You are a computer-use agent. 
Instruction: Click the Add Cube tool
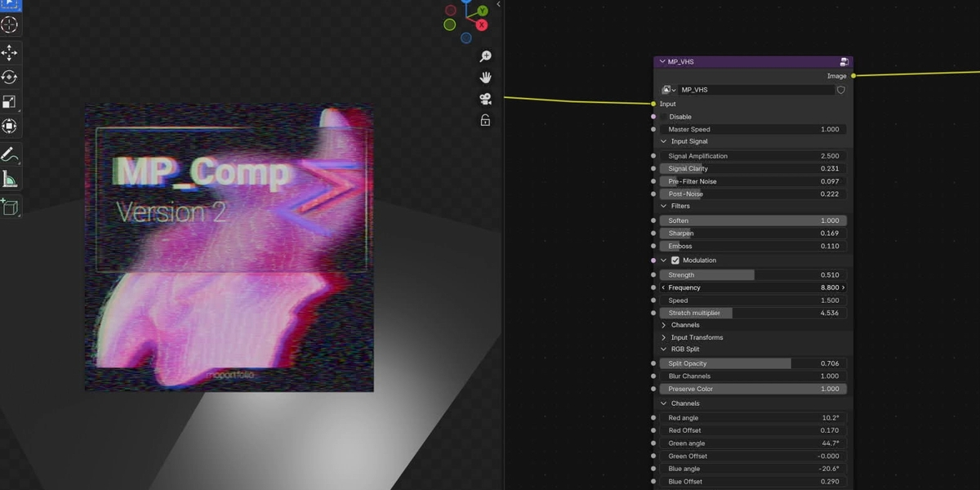pos(10,207)
